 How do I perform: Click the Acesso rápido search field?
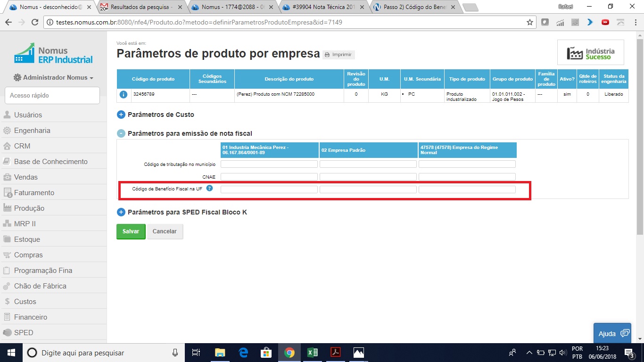(x=52, y=96)
